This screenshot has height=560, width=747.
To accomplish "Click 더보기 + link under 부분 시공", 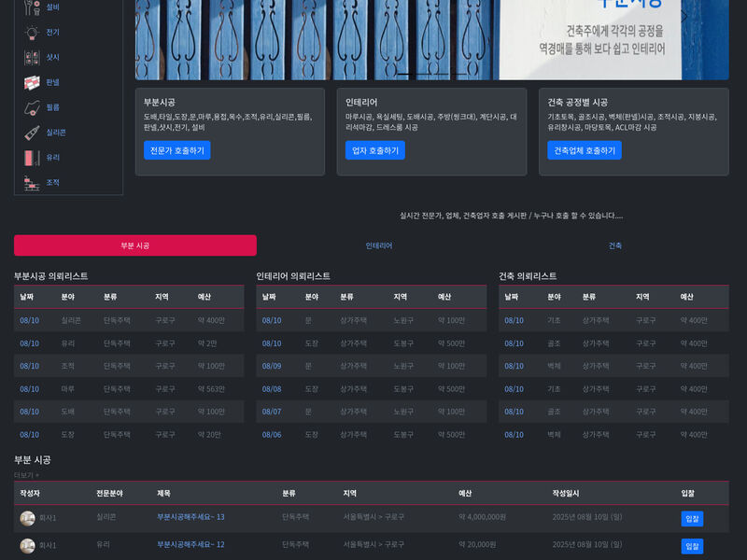I will coord(27,475).
